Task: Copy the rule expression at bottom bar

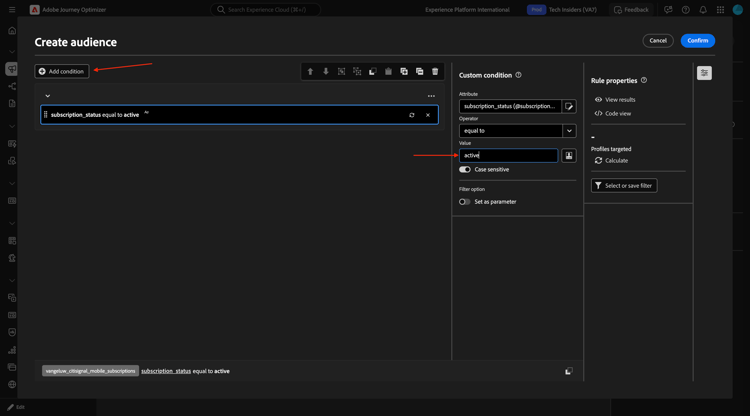Action: pos(568,371)
